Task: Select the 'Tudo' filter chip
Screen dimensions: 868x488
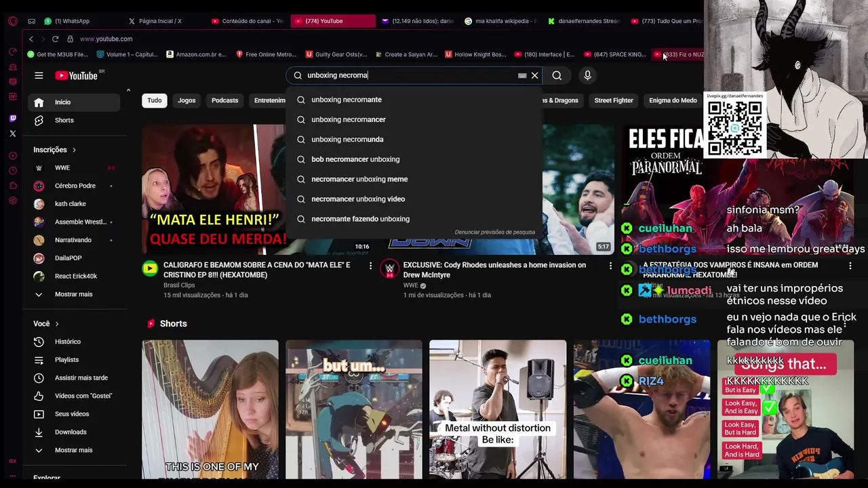Action: click(x=155, y=100)
